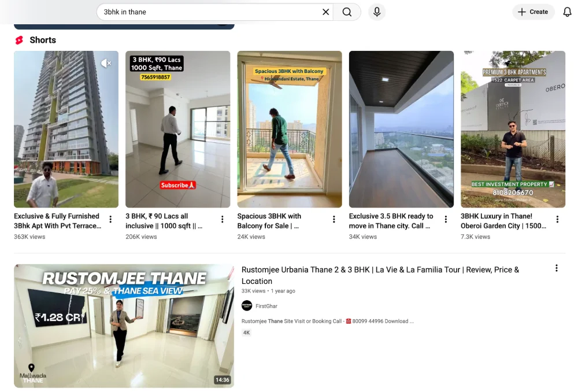This screenshot has width=578, height=392.
Task: Open options for Exclusive 3.5 BHK short
Action: click(446, 219)
